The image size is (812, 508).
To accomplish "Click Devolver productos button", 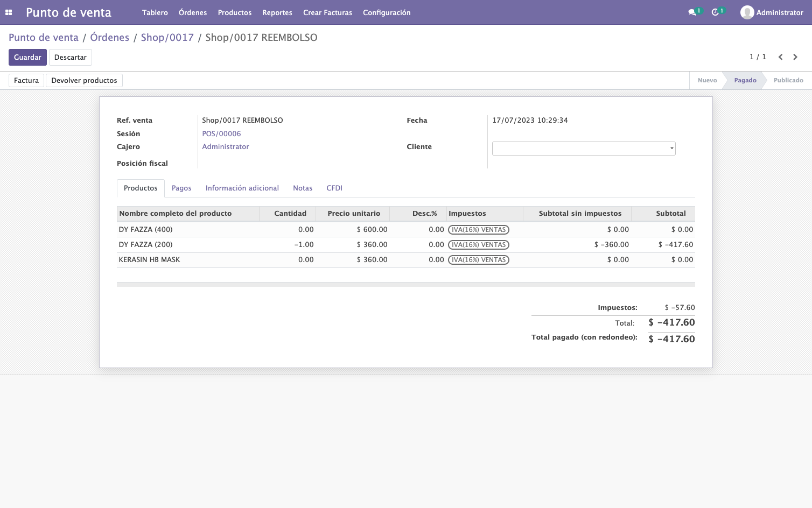I will [x=84, y=81].
